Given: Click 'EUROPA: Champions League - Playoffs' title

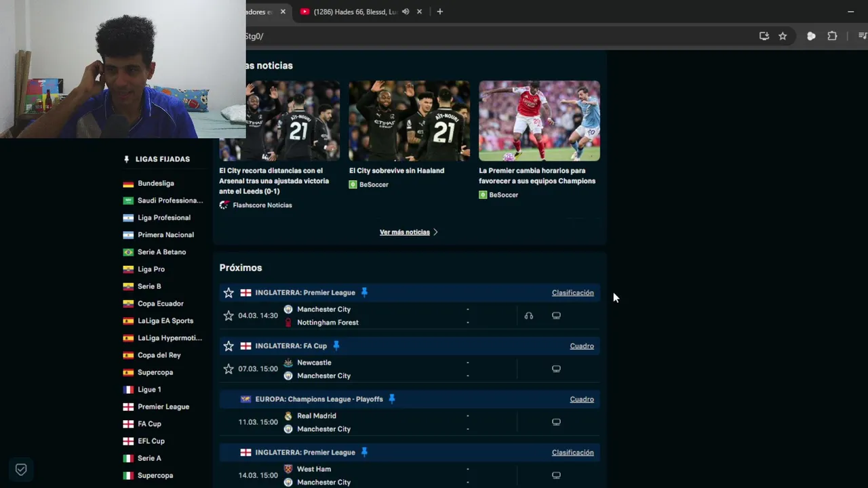Looking at the screenshot, I should [x=319, y=399].
